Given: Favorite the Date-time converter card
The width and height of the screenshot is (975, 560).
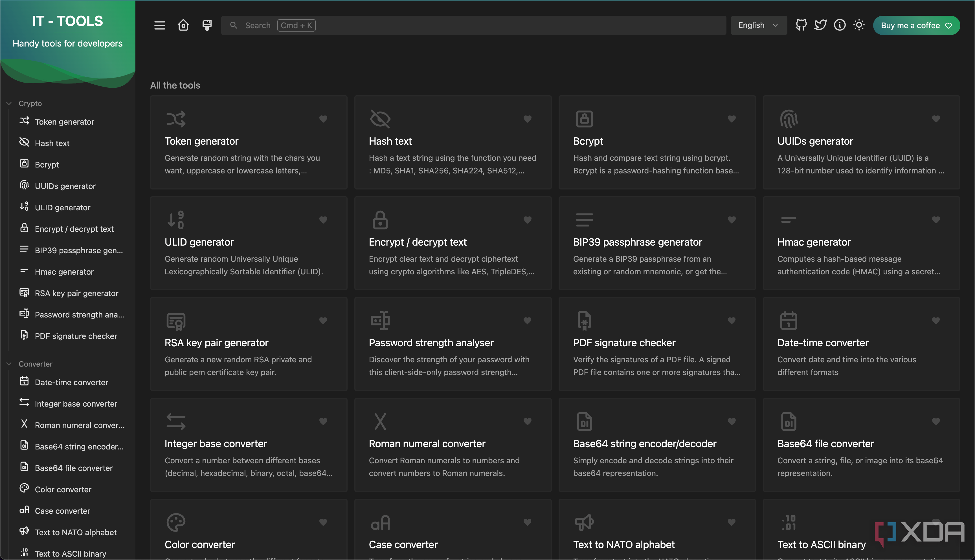Looking at the screenshot, I should pos(936,320).
